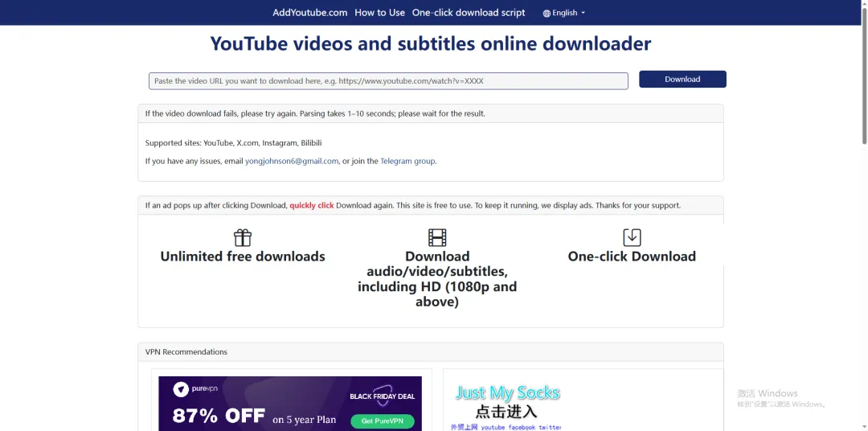Click the Download audio/video/subtitles including HD heading
This screenshot has width=868, height=431.
[x=437, y=279]
